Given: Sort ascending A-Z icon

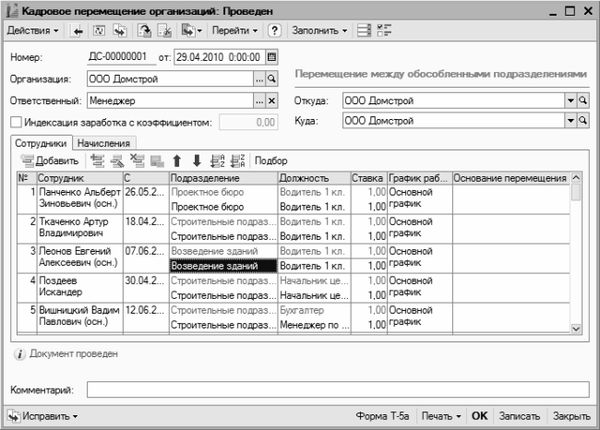Looking at the screenshot, I should pyautogui.click(x=217, y=161).
